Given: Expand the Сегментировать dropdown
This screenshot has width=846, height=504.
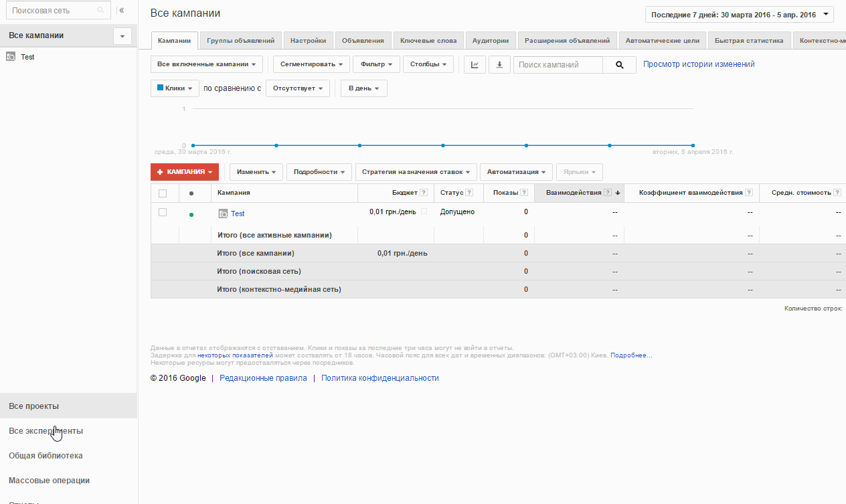Looking at the screenshot, I should [311, 65].
